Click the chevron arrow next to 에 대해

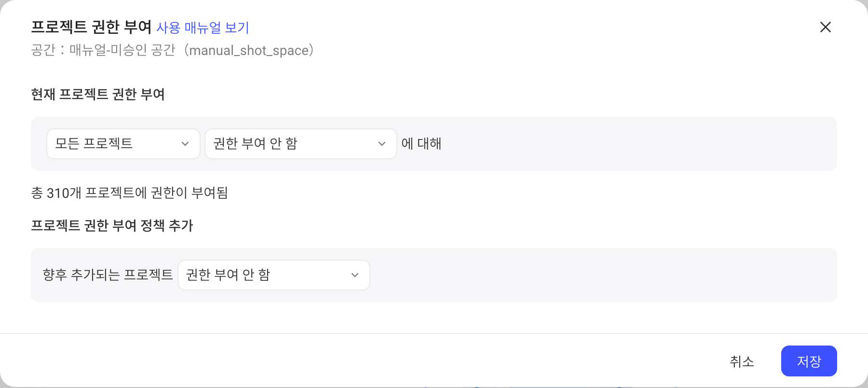[382, 144]
